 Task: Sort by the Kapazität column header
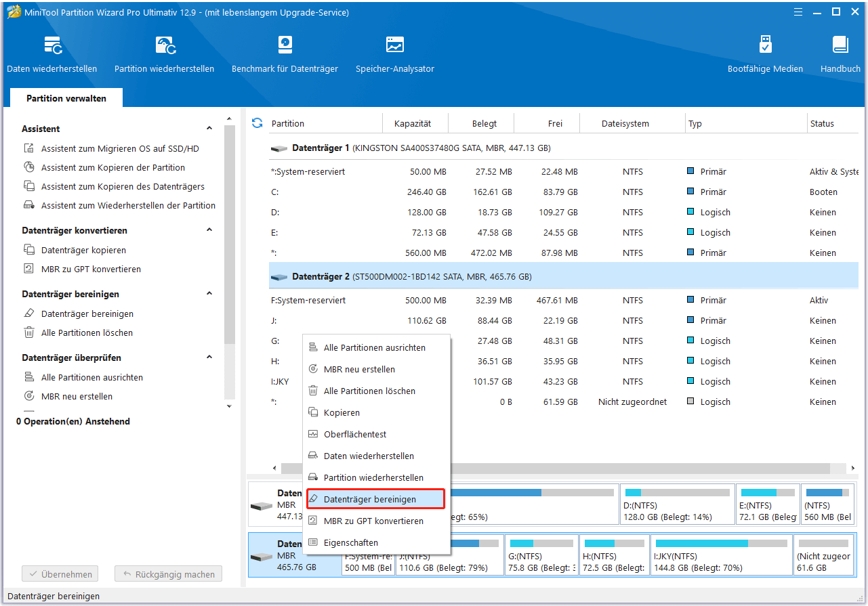[x=412, y=124]
